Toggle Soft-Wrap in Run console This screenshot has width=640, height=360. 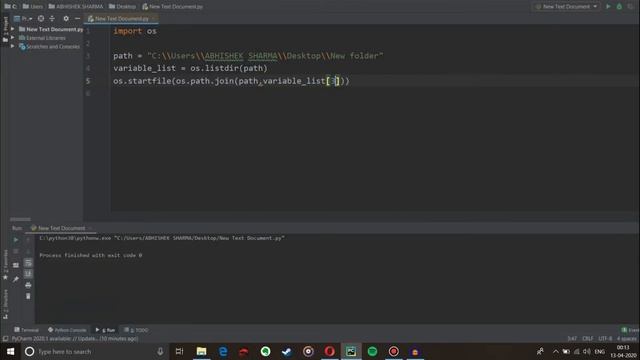[x=28, y=262]
